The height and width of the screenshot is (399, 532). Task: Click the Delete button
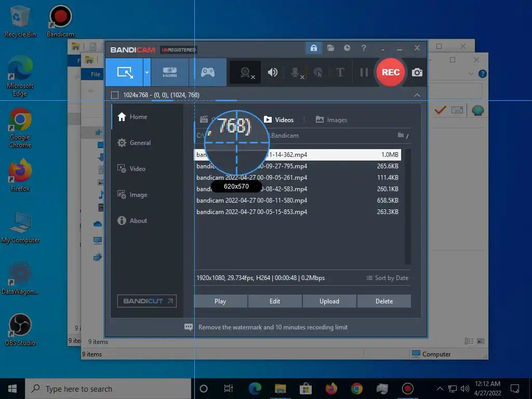pos(384,301)
